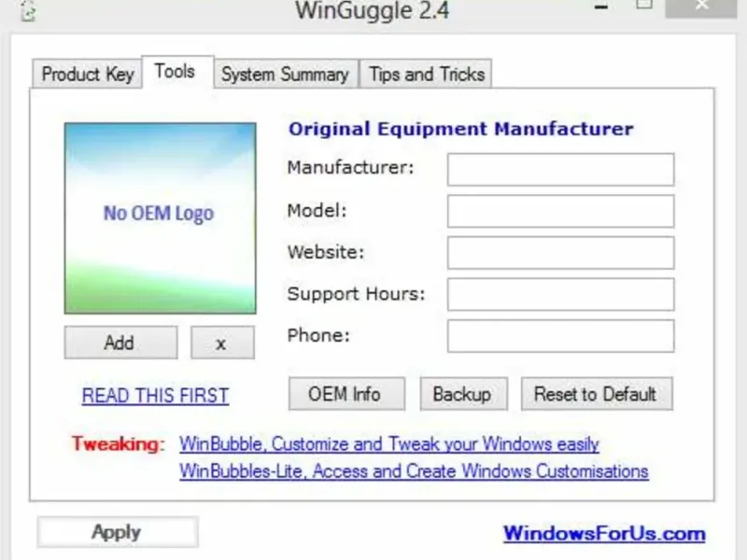Select the Tools tab
The width and height of the screenshot is (747, 560).
(177, 72)
